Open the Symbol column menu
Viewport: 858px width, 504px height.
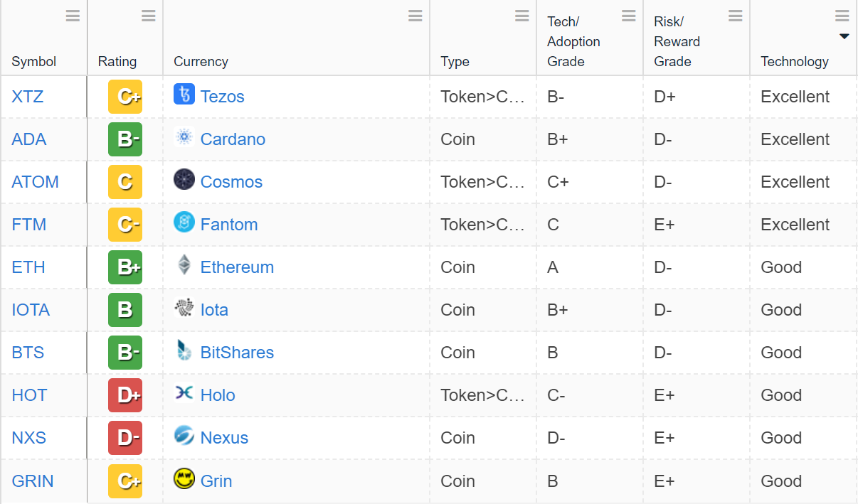[73, 16]
